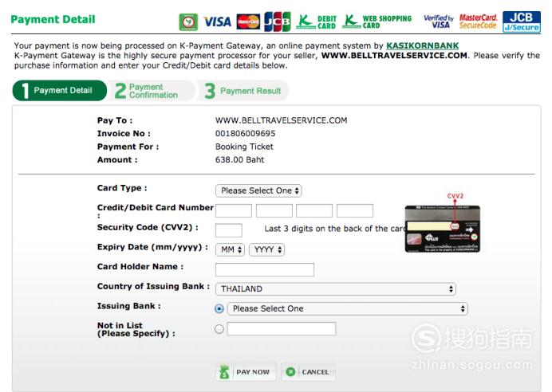Open the expiry year YYYY dropdown
The height and width of the screenshot is (392, 552).
[267, 249]
